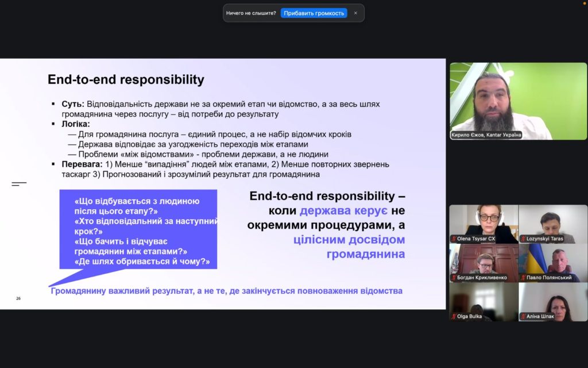Viewport: 588px width, 368px height.
Task: Click the slide title "End-to-end responsibility"
Action: click(x=126, y=79)
